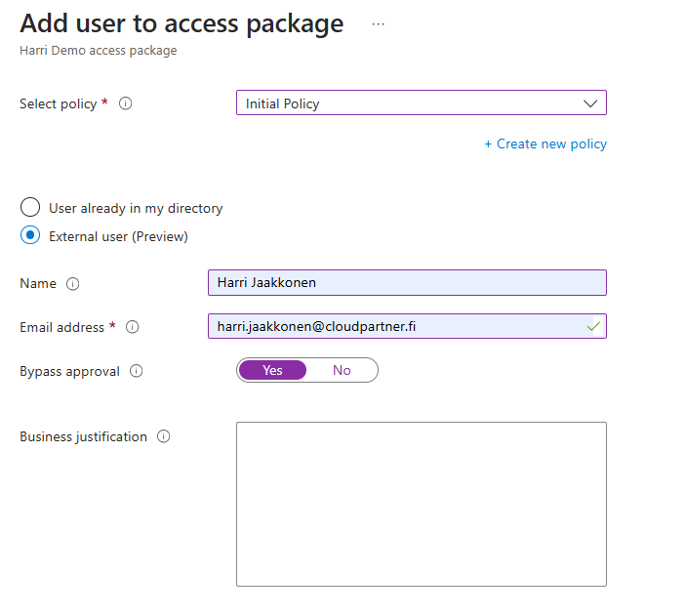This screenshot has height=616, width=686.
Task: Click Harri Demo access package subtitle
Action: pos(99,51)
